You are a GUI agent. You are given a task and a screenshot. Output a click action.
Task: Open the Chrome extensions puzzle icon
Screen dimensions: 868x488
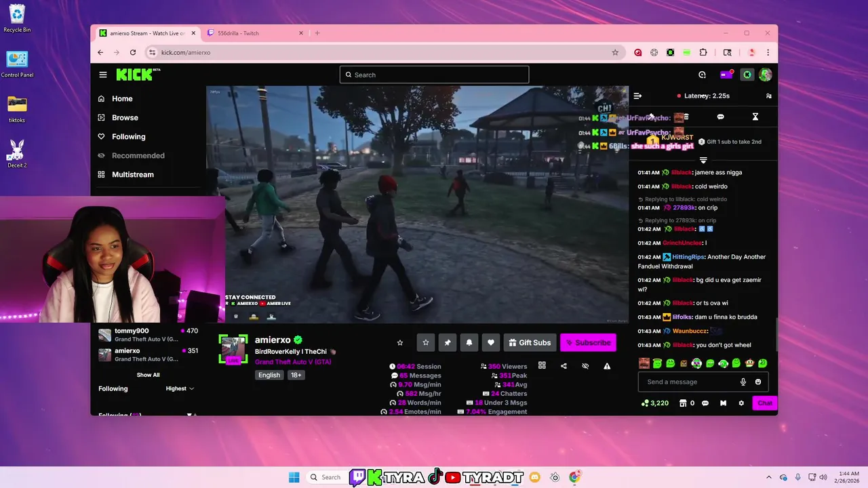tap(703, 52)
